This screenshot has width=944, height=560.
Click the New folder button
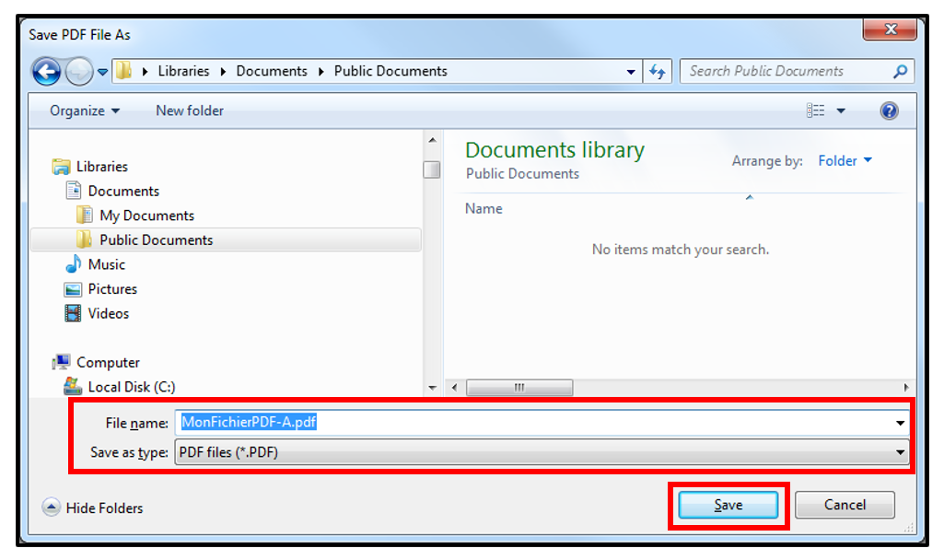(x=190, y=111)
